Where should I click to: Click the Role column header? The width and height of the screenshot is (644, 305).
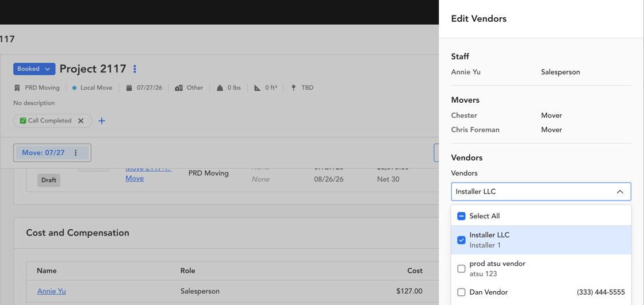[187, 271]
